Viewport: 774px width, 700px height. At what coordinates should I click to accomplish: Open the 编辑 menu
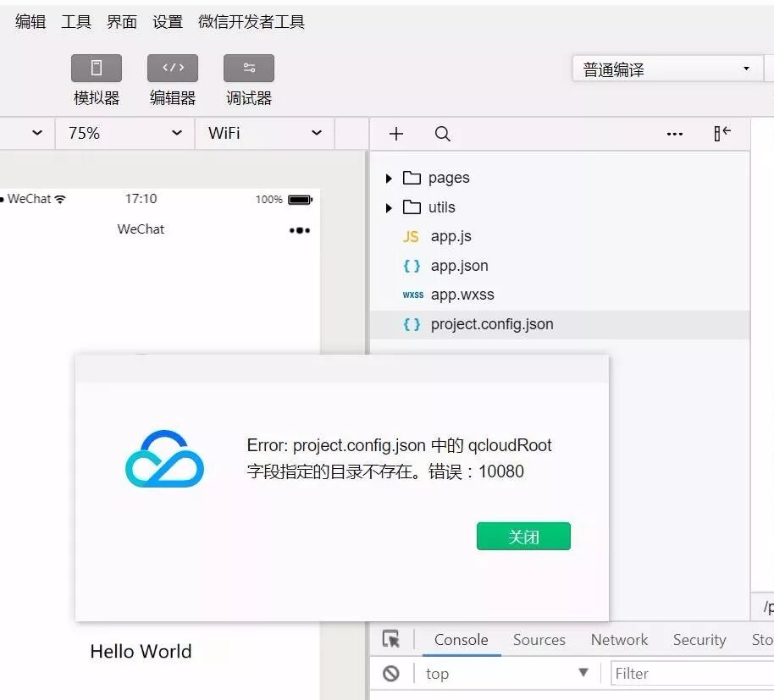(x=30, y=22)
